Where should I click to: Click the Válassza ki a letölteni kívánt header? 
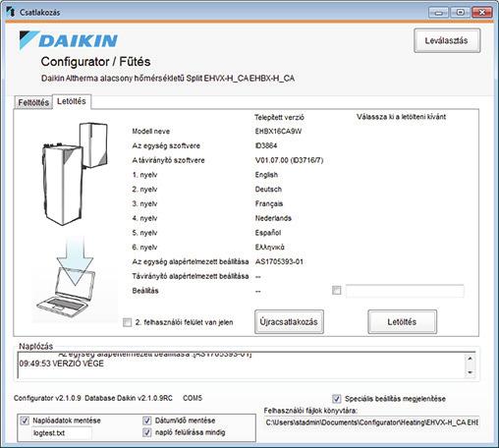401,117
